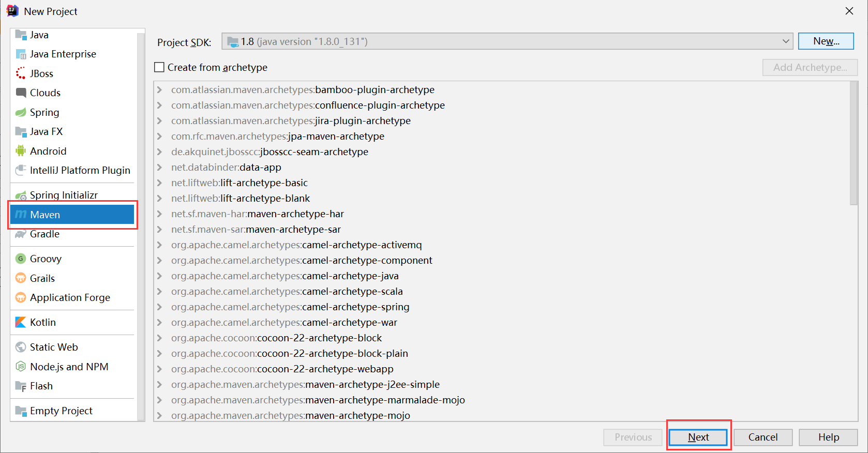
Task: Expand confluence-plugin-archetype entry
Action: point(160,105)
